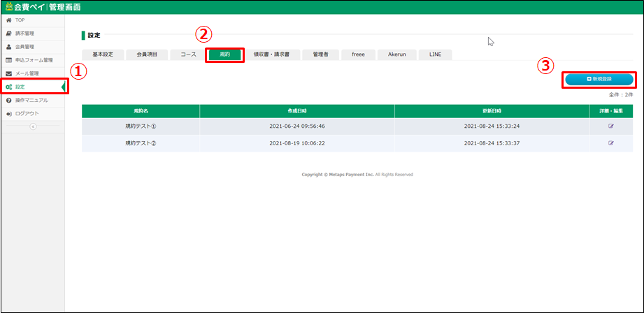Switch to the コース tab

[x=188, y=55]
